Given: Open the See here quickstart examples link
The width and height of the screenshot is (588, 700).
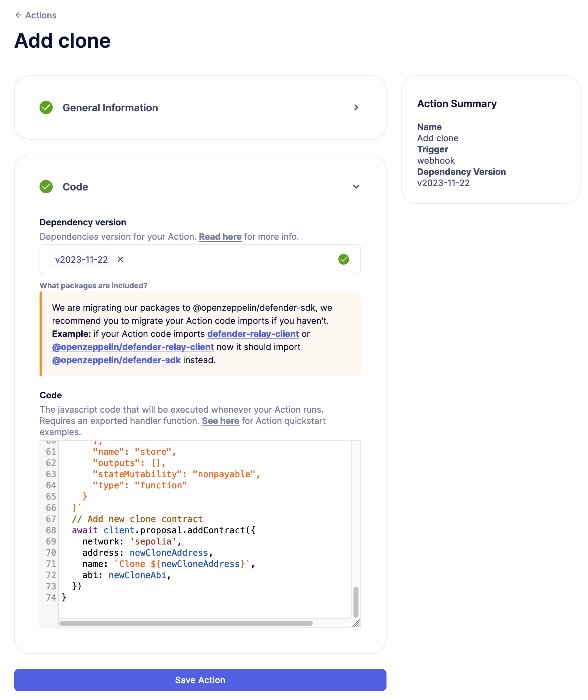Looking at the screenshot, I should (220, 420).
